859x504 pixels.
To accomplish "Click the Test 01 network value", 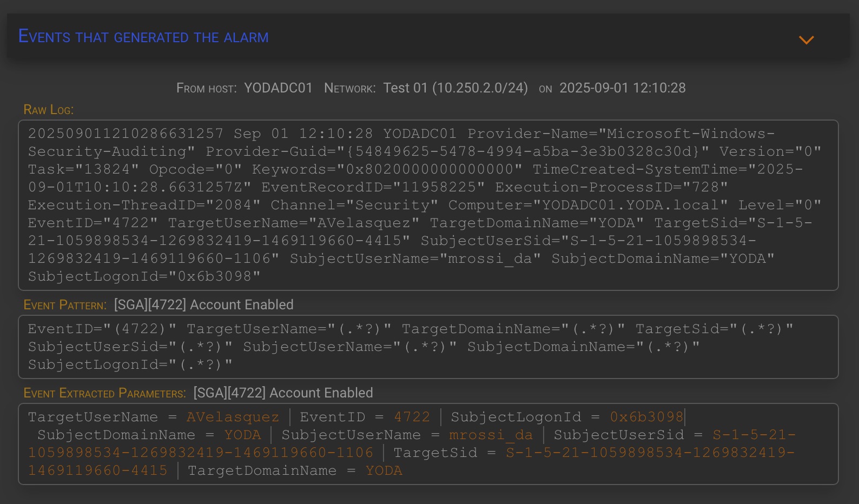I will tap(455, 88).
